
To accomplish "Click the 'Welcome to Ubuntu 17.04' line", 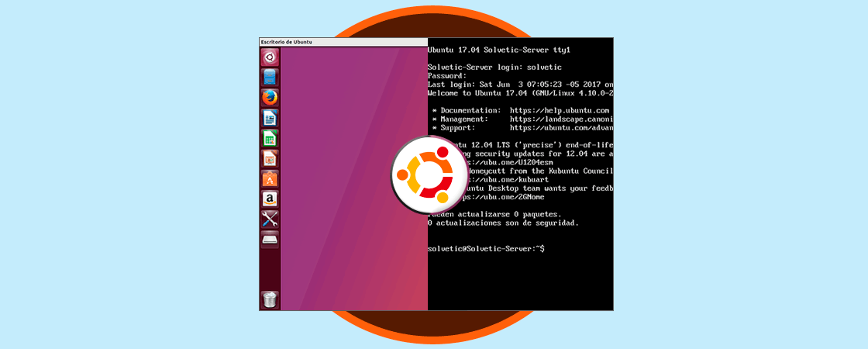I will pos(520,93).
